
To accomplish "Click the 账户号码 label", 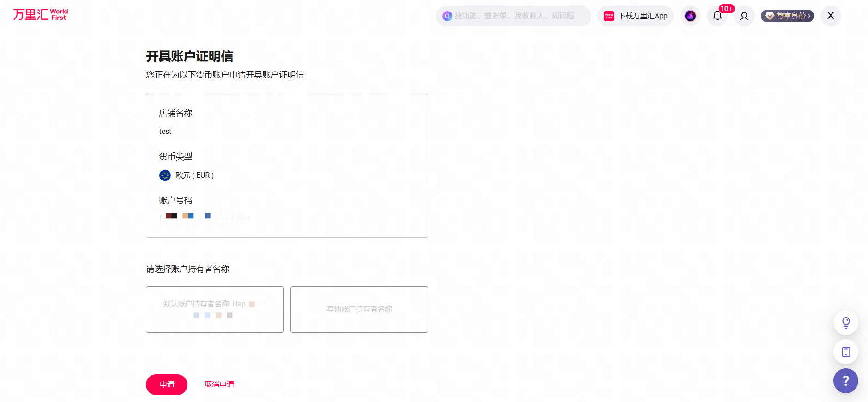I will 175,200.
